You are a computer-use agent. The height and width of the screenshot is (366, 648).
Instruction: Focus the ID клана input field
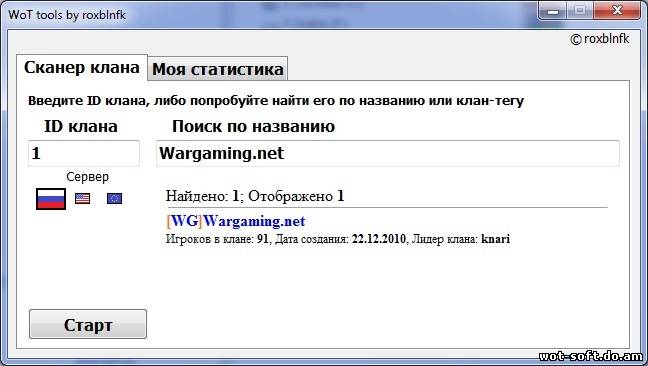(84, 153)
